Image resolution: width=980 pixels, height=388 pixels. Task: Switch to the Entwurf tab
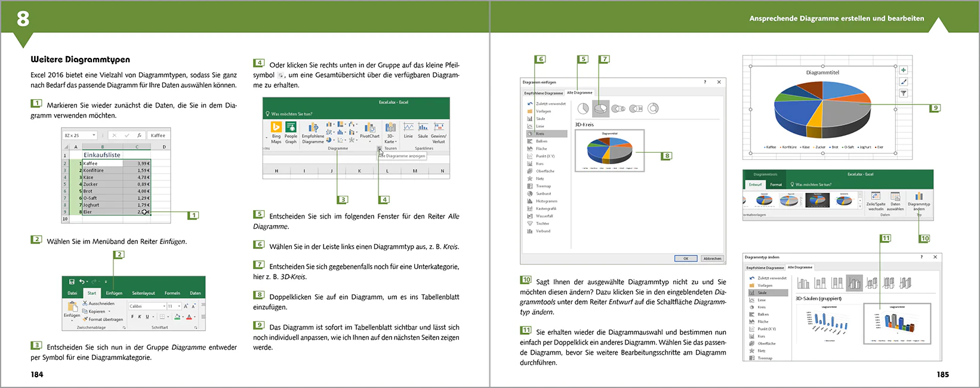pyautogui.click(x=756, y=184)
